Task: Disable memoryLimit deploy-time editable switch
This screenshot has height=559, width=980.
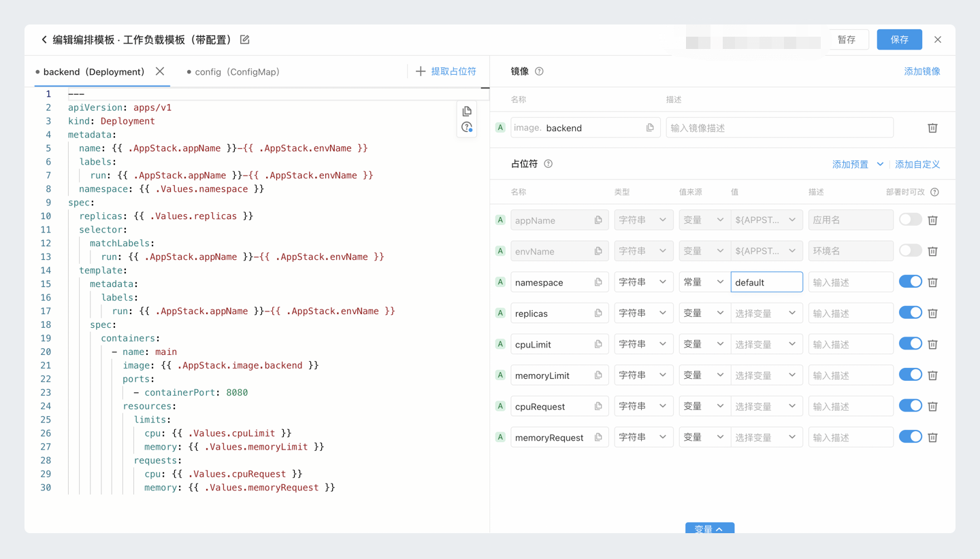Action: [911, 375]
